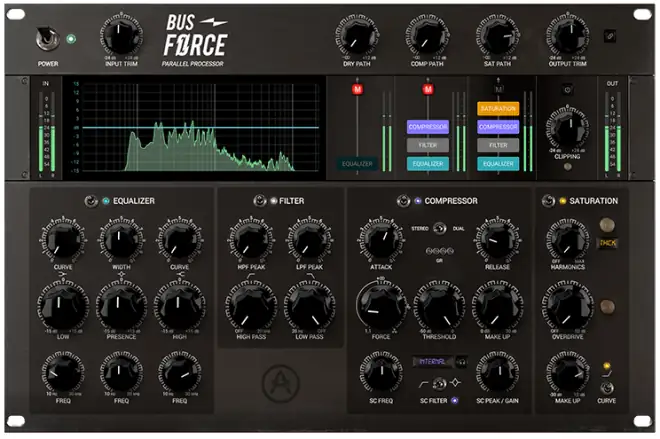Select the Sat Path SATURATION block
Viewport: 660px width, 439px height.
pos(498,109)
